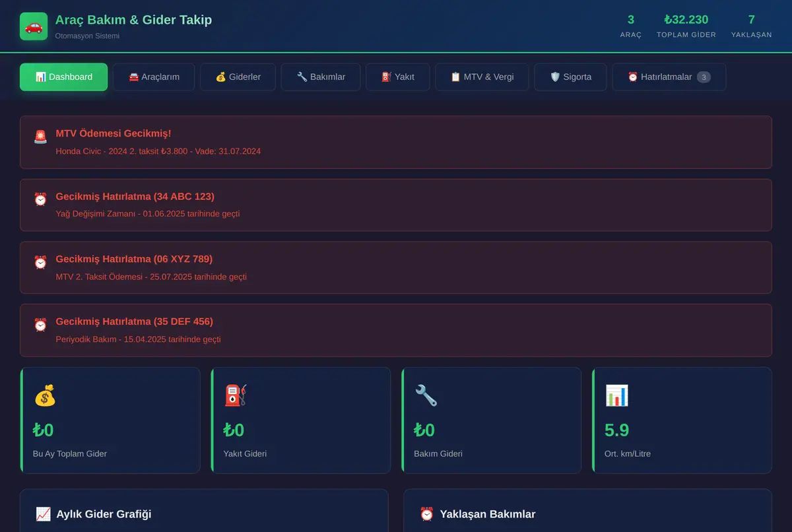Click alarm clock icon for 35 DEF 456
Image resolution: width=792 pixels, height=532 pixels.
point(40,325)
